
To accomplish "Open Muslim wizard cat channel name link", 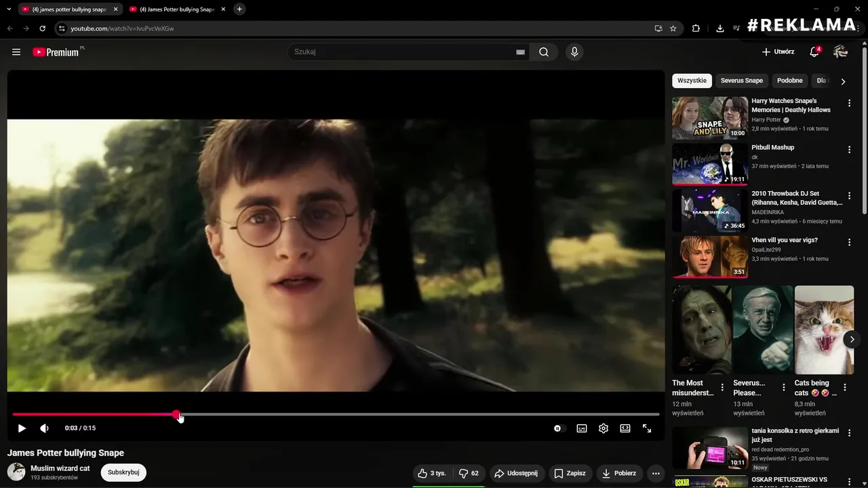I will pos(60,468).
